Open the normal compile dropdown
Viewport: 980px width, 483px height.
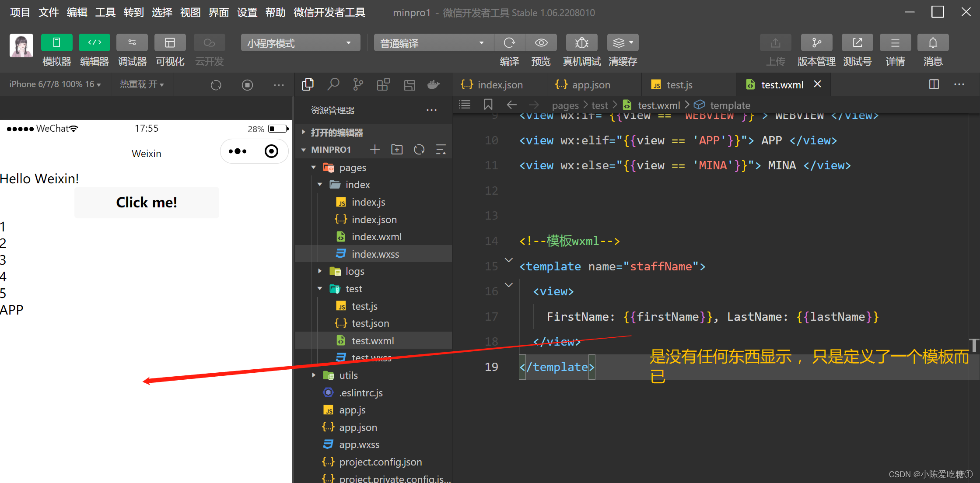pyautogui.click(x=433, y=43)
